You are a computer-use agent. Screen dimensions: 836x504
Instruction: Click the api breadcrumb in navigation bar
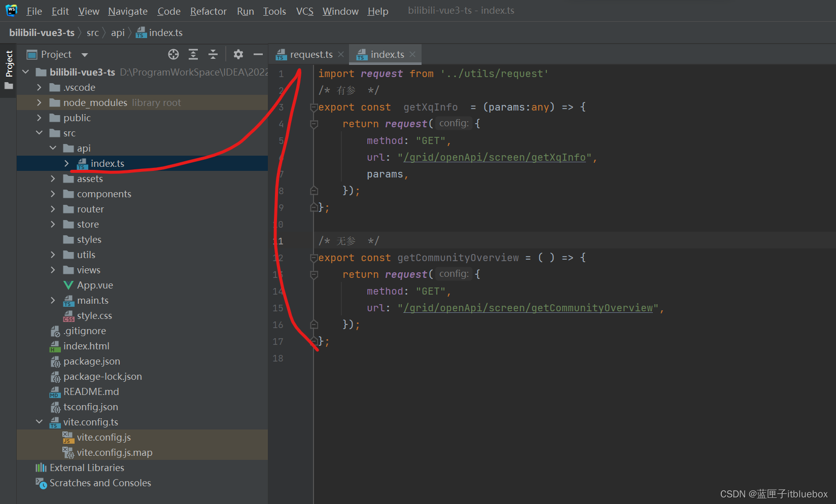coord(118,32)
